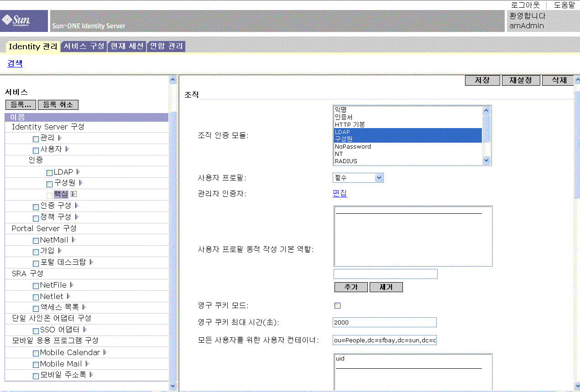Open properties arrow next to 정책 구성
This screenshot has width=580, height=392.
pyautogui.click(x=77, y=217)
